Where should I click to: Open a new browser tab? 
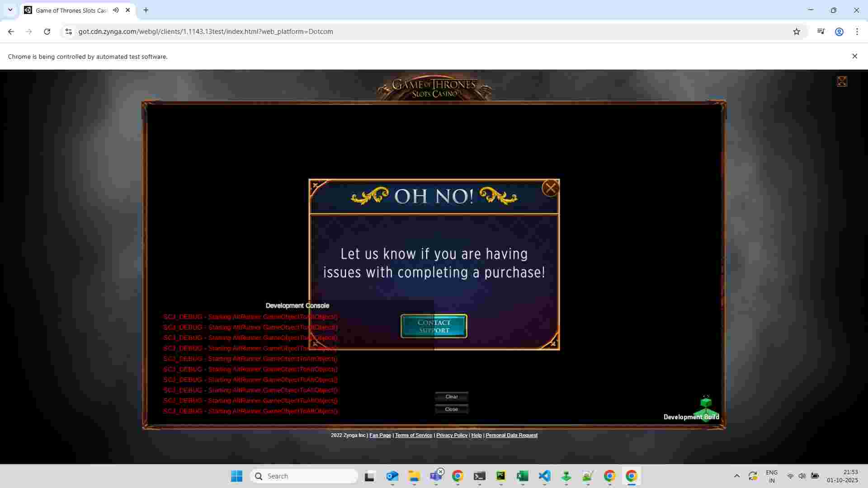tap(146, 10)
